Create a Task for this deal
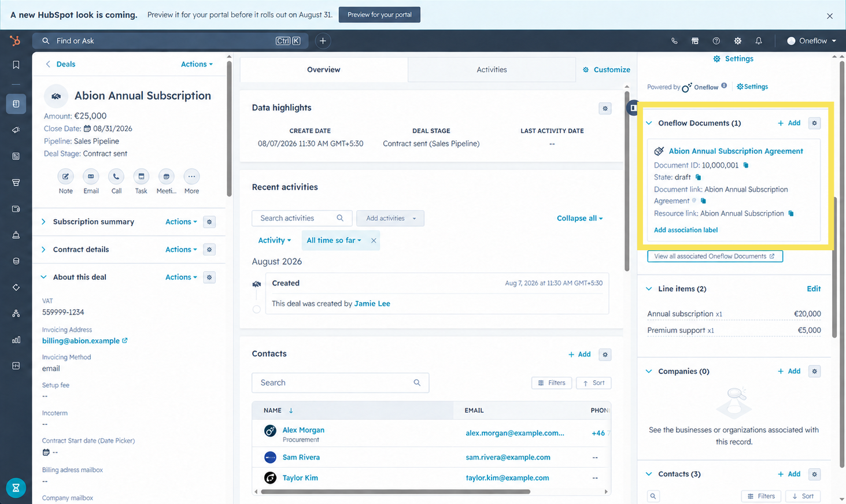The width and height of the screenshot is (846, 504). coord(141,176)
